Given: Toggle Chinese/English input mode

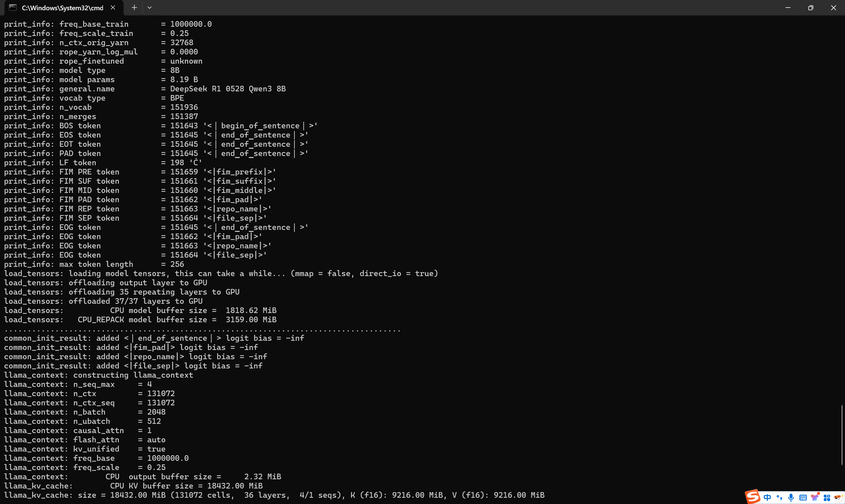Looking at the screenshot, I should (767, 498).
